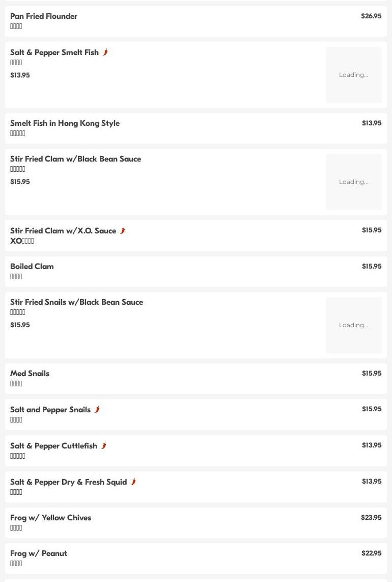Pick Frog w/ Yellow Chives
Screen dimensions: 392x582
[x=51, y=518]
